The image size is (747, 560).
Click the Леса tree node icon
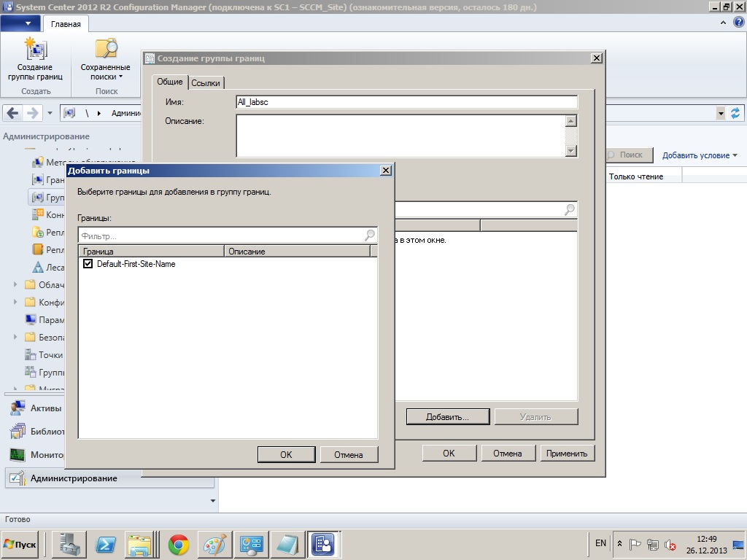click(38, 267)
